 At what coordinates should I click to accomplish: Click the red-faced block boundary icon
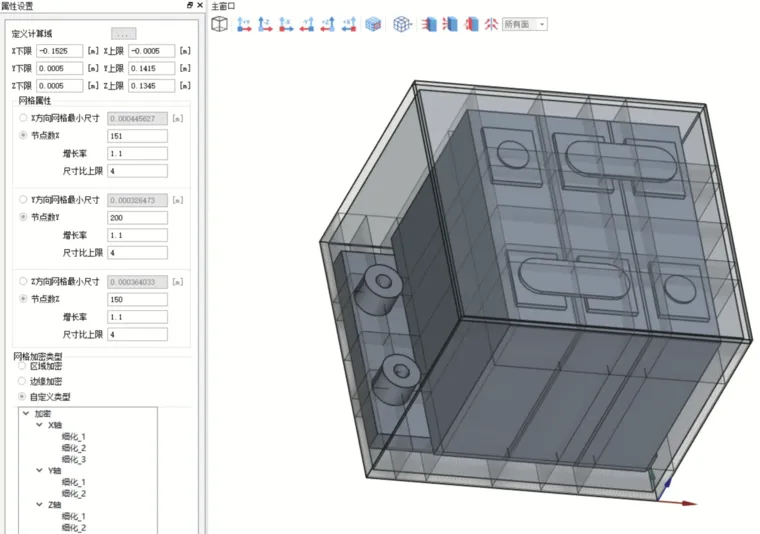click(472, 24)
